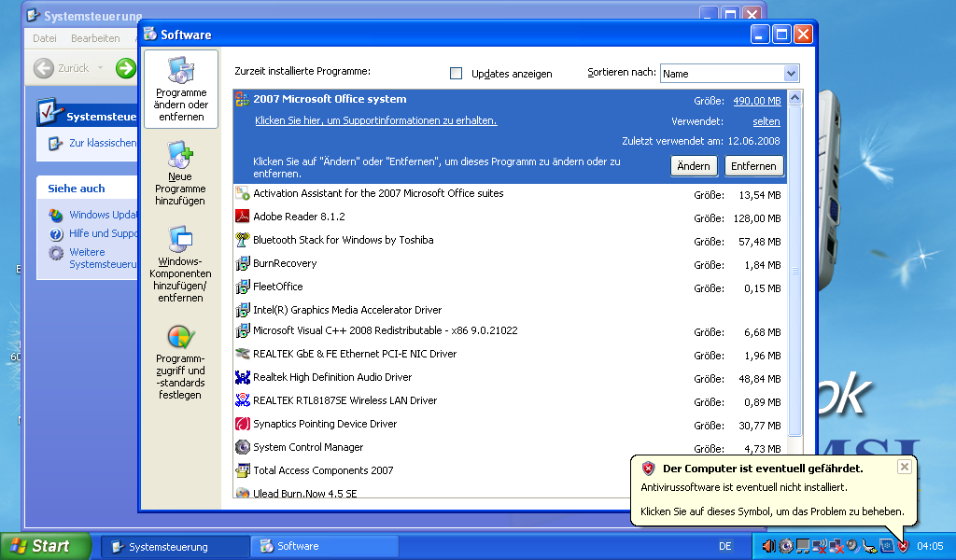956x560 pixels.
Task: Close the security warning balloon
Action: (904, 467)
